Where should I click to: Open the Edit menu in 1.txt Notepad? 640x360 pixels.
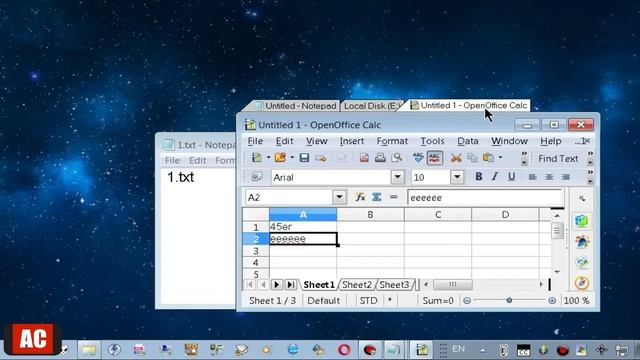point(197,160)
